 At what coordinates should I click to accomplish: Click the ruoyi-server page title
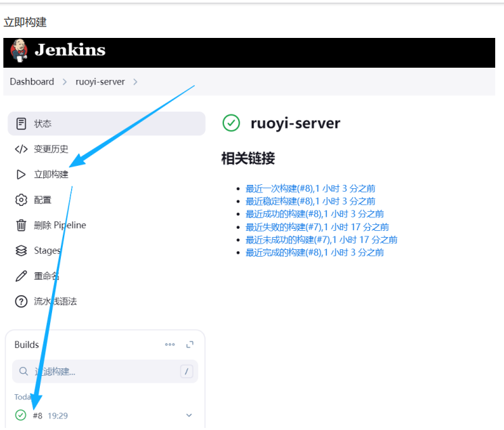click(296, 123)
